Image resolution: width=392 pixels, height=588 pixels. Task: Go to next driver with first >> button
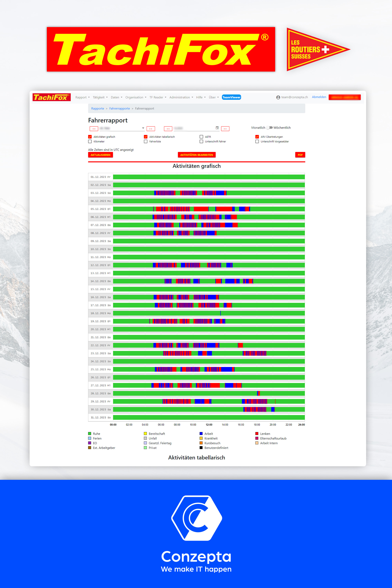pyautogui.click(x=151, y=129)
